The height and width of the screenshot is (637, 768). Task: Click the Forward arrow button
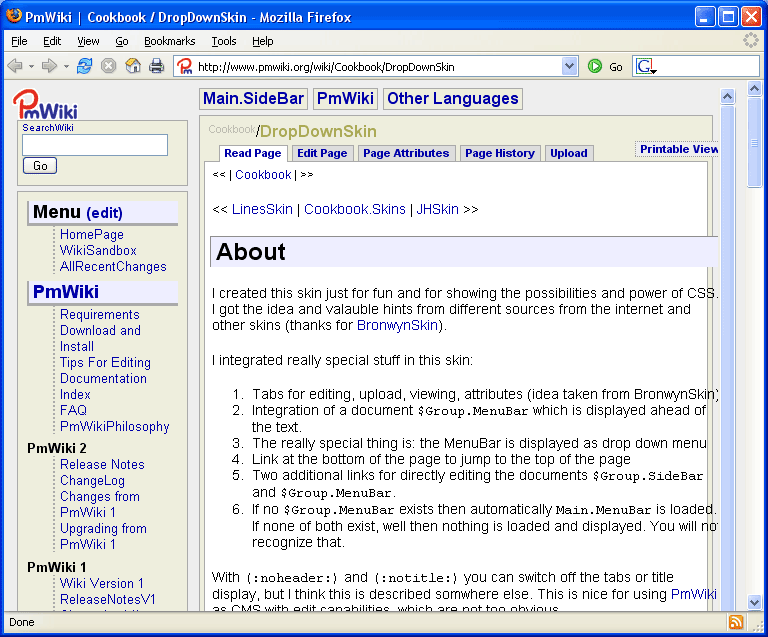click(x=49, y=66)
